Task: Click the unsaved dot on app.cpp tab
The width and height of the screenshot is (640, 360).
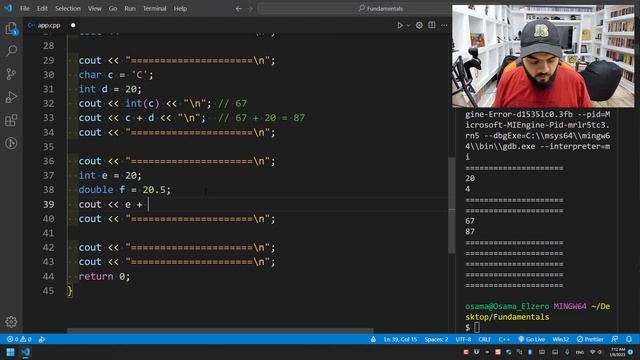Action: tap(73, 25)
